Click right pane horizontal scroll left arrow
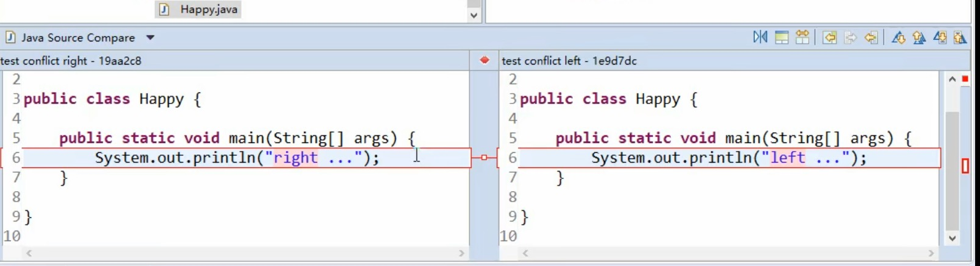The width and height of the screenshot is (980, 266). pyautogui.click(x=525, y=253)
